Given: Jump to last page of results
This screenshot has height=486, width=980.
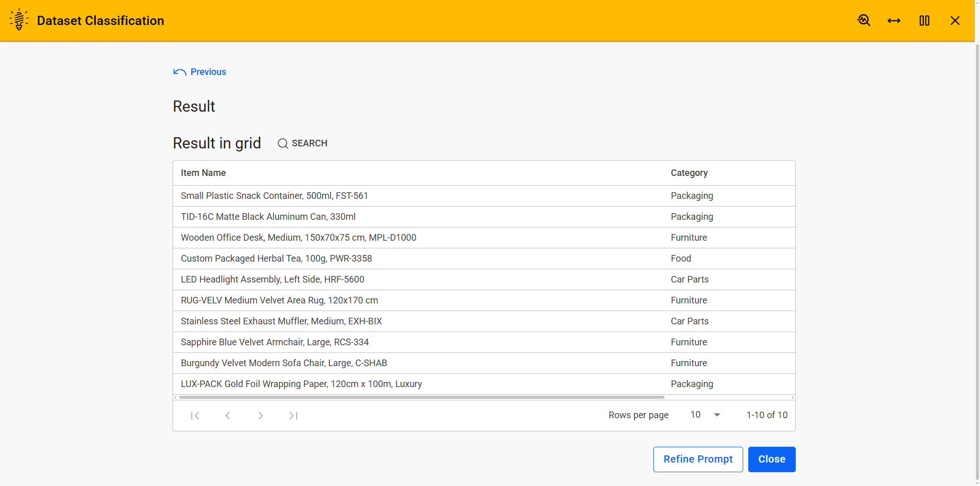Looking at the screenshot, I should click(293, 416).
